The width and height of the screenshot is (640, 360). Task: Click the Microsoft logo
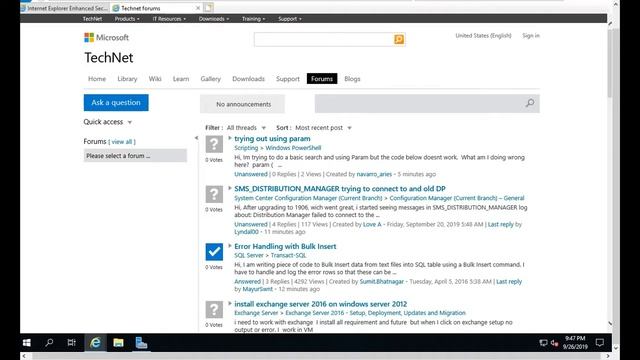point(106,38)
